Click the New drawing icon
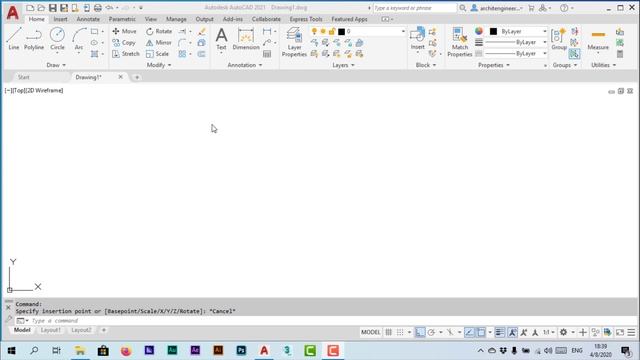 tap(30, 8)
